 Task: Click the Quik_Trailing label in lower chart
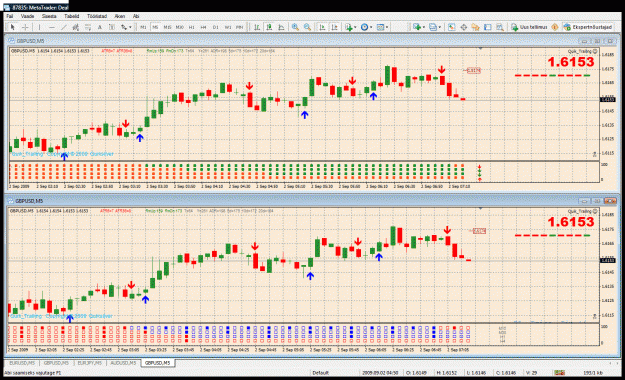pyautogui.click(x=582, y=211)
